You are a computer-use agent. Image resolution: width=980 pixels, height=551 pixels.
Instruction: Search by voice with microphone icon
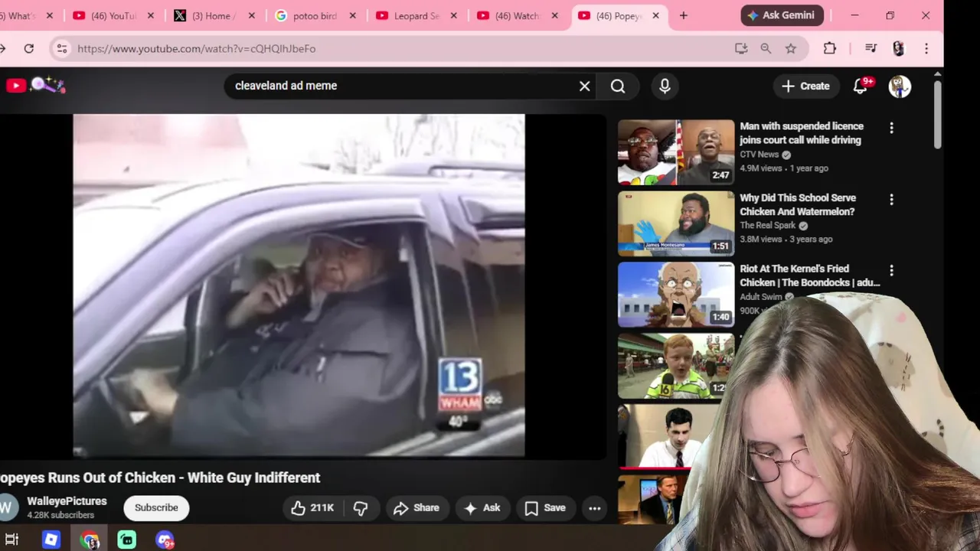665,86
